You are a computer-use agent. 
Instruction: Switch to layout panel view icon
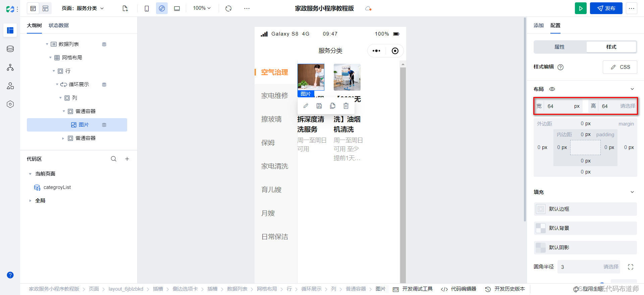pyautogui.click(x=45, y=8)
